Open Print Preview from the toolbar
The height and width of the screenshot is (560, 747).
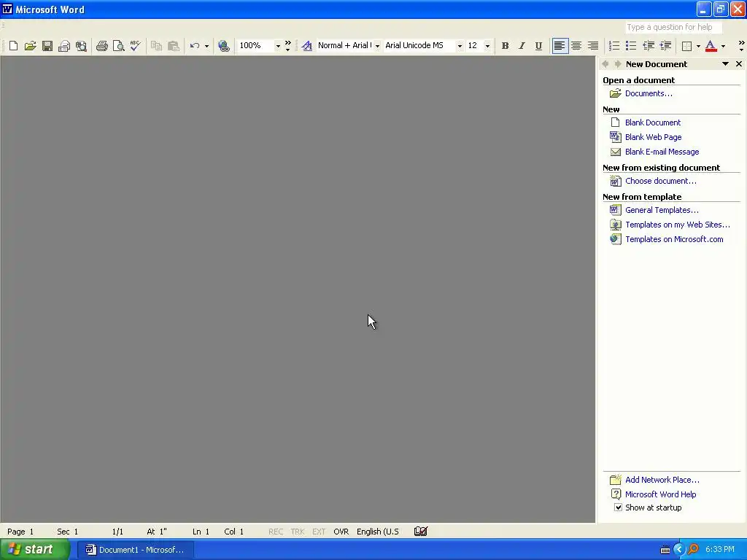click(x=119, y=46)
